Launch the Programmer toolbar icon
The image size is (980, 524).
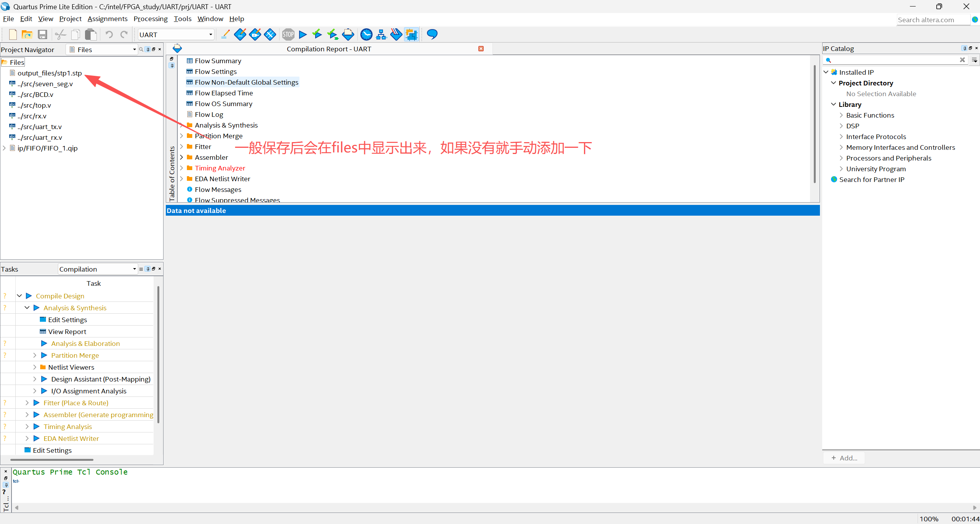(x=396, y=34)
